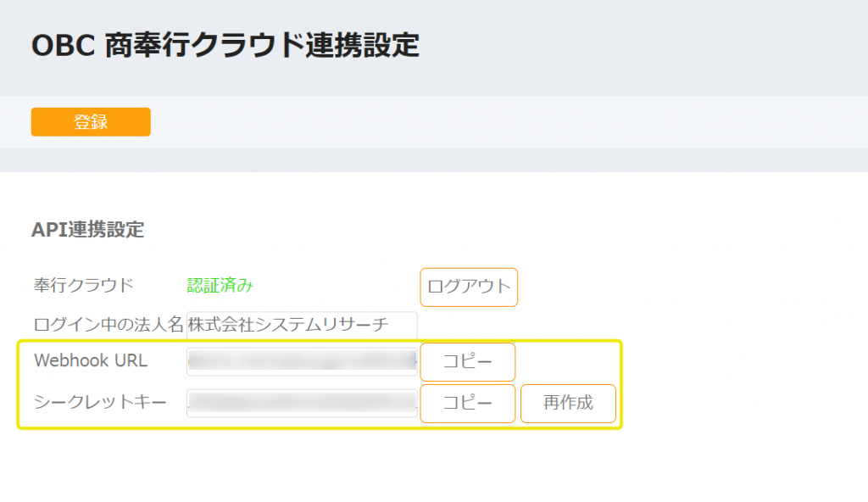868x502 pixels.
Task: Click the green 認証済み status text
Action: coord(220,286)
